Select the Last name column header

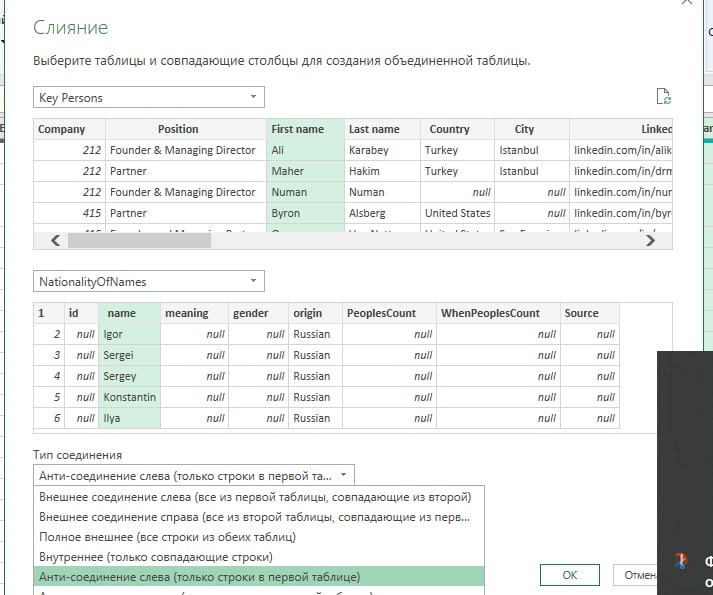click(382, 129)
